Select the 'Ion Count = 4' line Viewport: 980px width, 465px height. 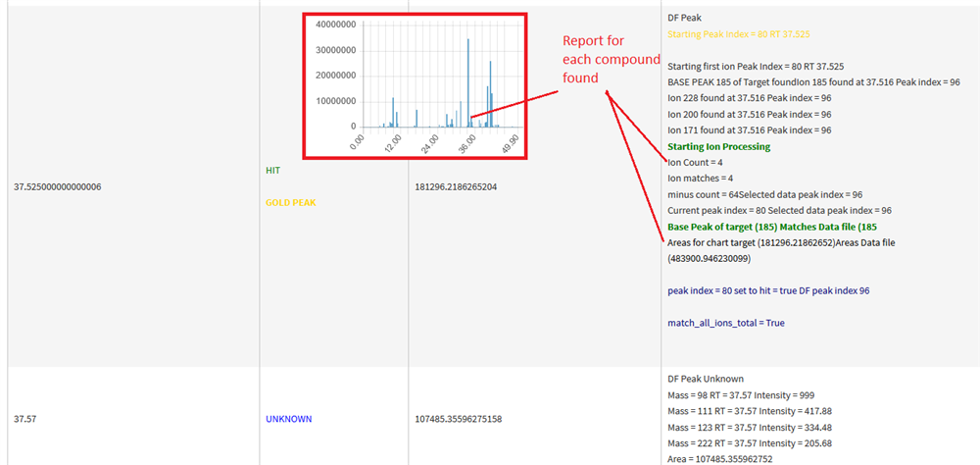[x=695, y=162]
